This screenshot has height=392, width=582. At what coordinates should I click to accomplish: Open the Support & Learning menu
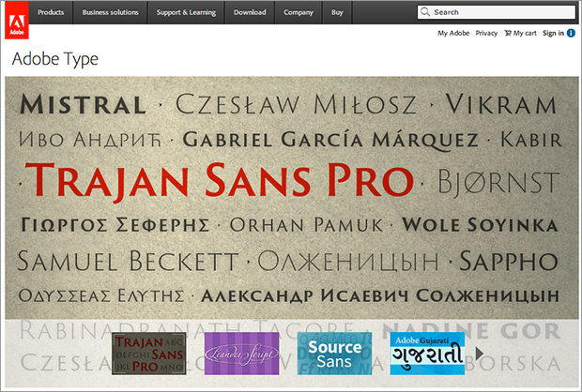pos(186,12)
